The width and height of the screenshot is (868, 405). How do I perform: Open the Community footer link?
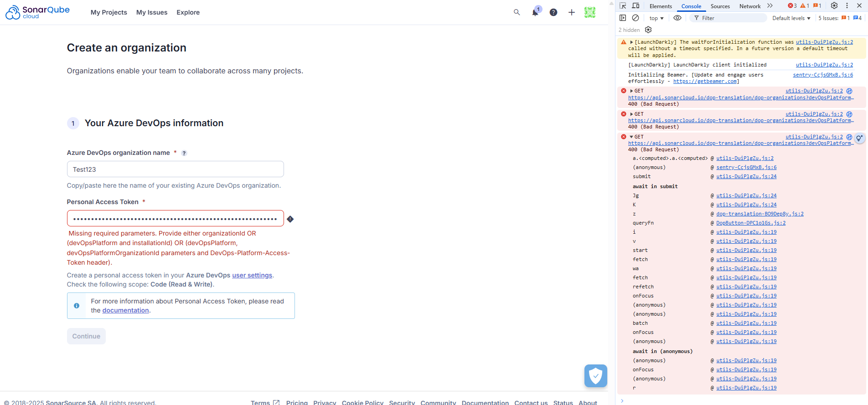pos(438,403)
